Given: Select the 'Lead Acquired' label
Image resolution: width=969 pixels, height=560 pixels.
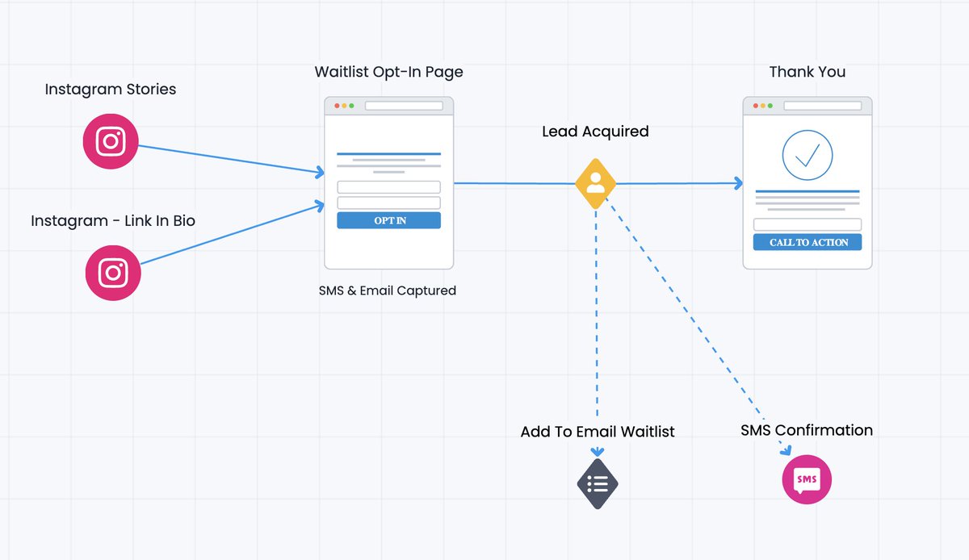Looking at the screenshot, I should tap(595, 131).
